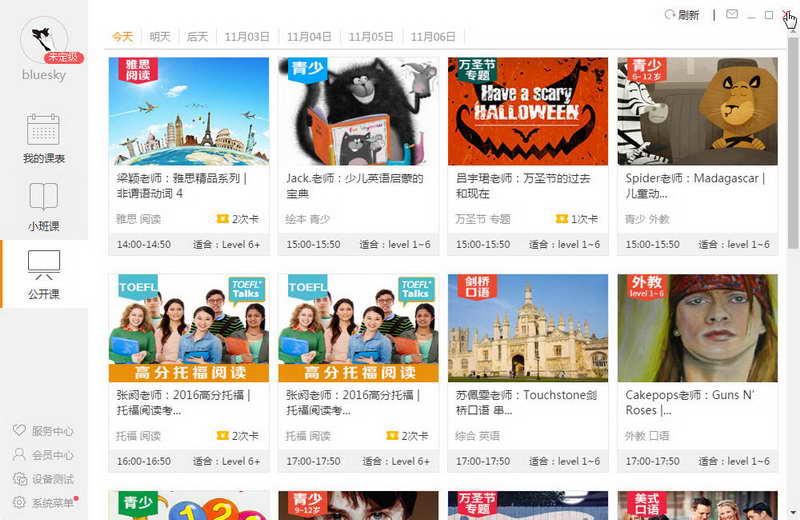Click the 我的课表 label
Viewport: 800px width, 520px height.
(x=44, y=158)
